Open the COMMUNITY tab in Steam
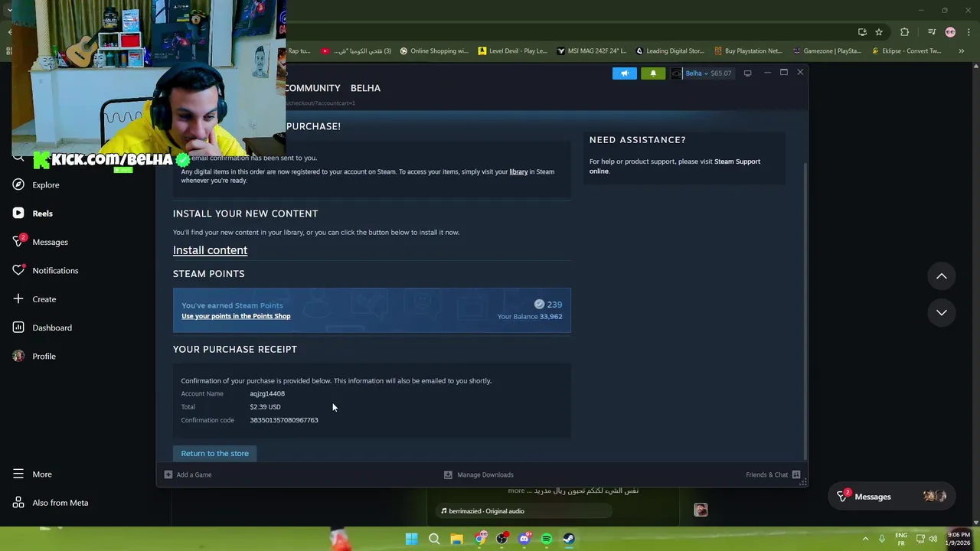Image resolution: width=980 pixels, height=551 pixels. tap(312, 88)
